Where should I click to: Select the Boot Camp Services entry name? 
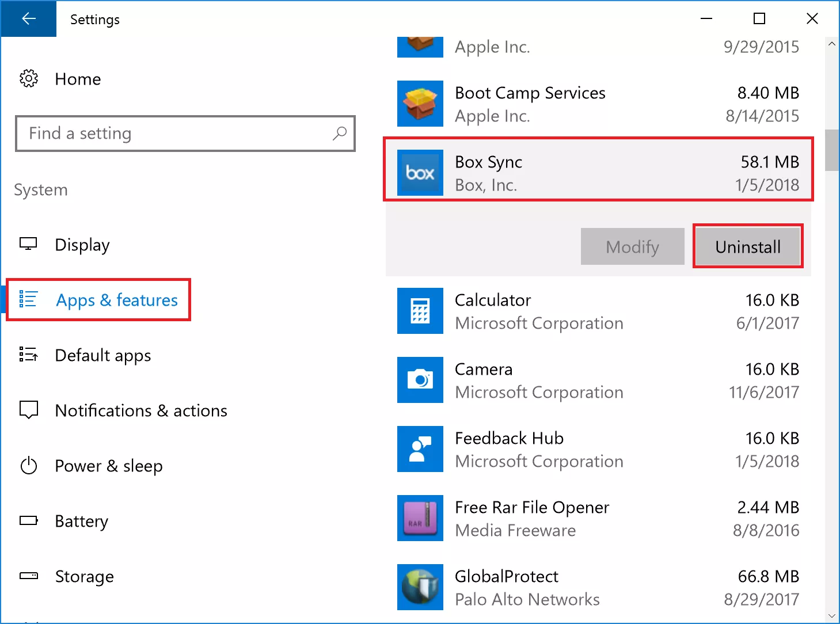pos(530,93)
